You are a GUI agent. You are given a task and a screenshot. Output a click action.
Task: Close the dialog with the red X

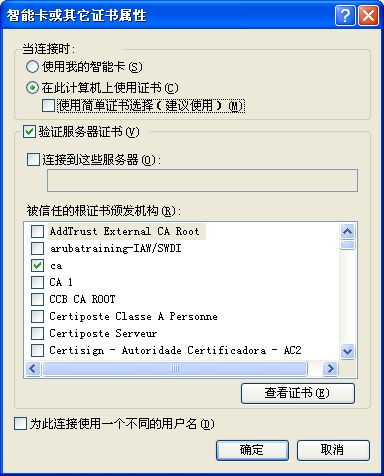point(368,15)
